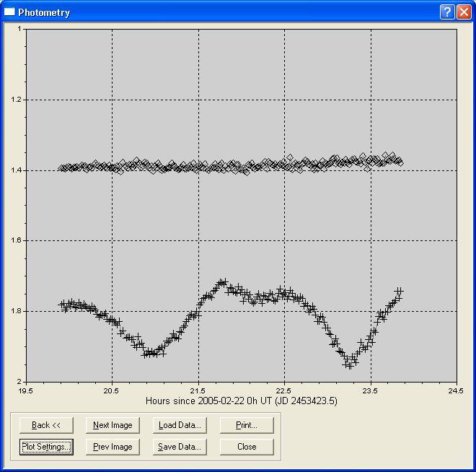Click x-axis tick value 20.5

tap(111, 390)
